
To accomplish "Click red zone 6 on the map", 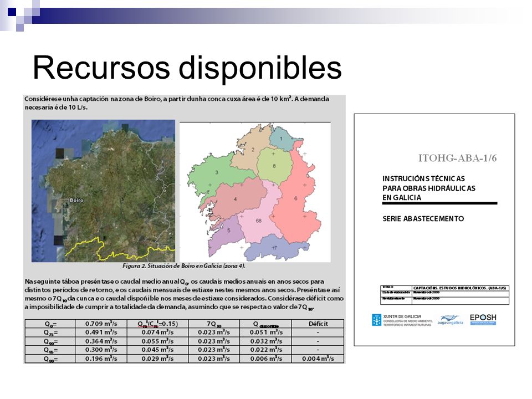I will point(295,198).
